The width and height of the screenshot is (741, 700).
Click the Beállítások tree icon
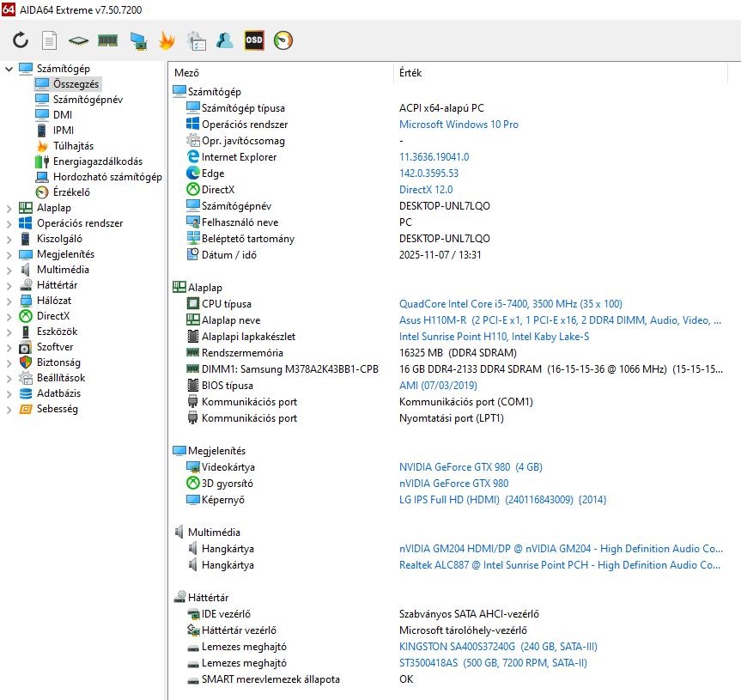click(26, 378)
